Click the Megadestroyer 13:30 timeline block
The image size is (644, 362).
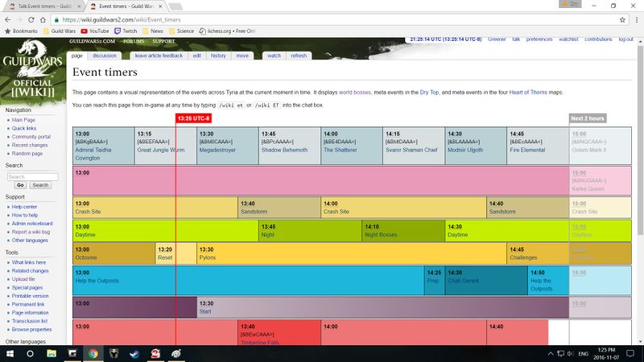228,146
